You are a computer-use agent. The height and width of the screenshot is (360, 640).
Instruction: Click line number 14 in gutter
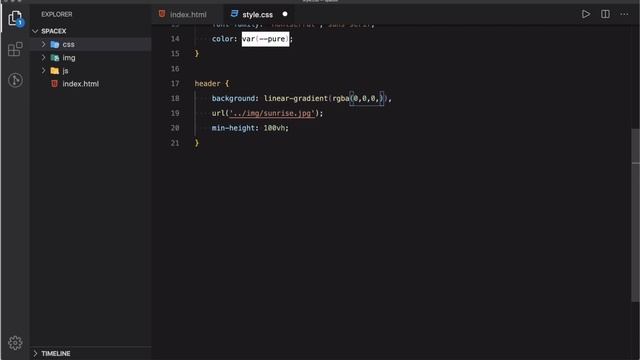pyautogui.click(x=175, y=39)
